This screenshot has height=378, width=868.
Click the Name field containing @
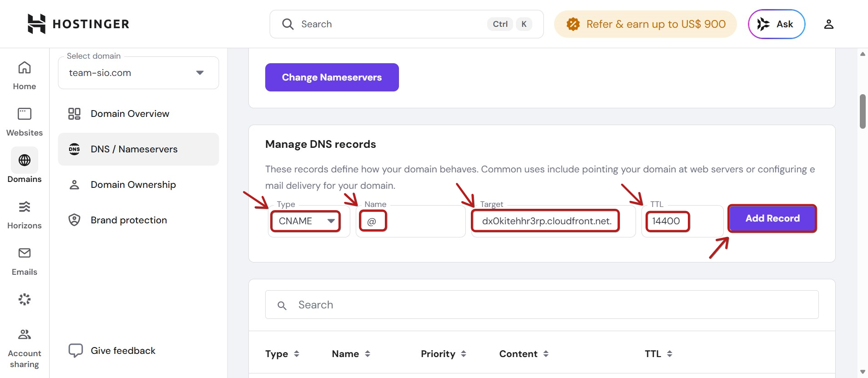coord(411,221)
